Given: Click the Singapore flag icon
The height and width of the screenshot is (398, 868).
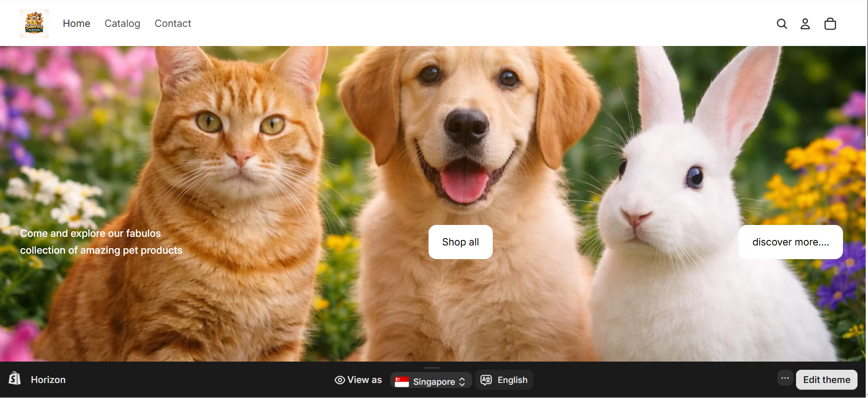Looking at the screenshot, I should (x=402, y=382).
